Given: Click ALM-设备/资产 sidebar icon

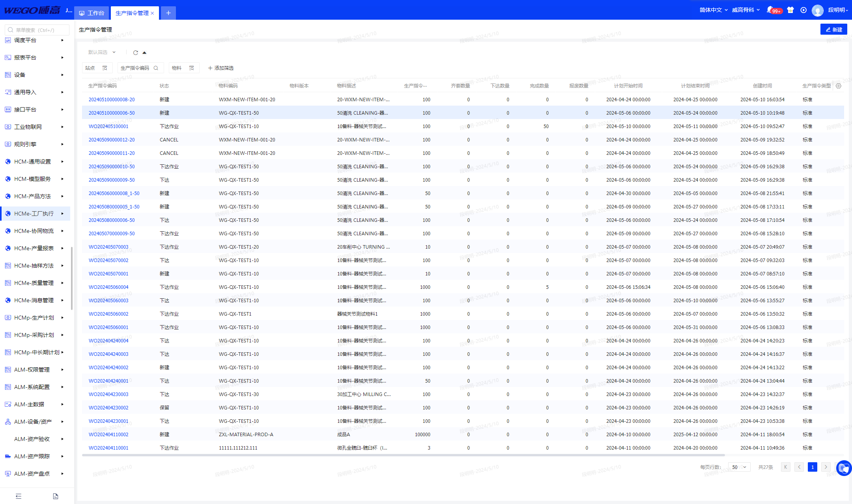Looking at the screenshot, I should [x=8, y=422].
